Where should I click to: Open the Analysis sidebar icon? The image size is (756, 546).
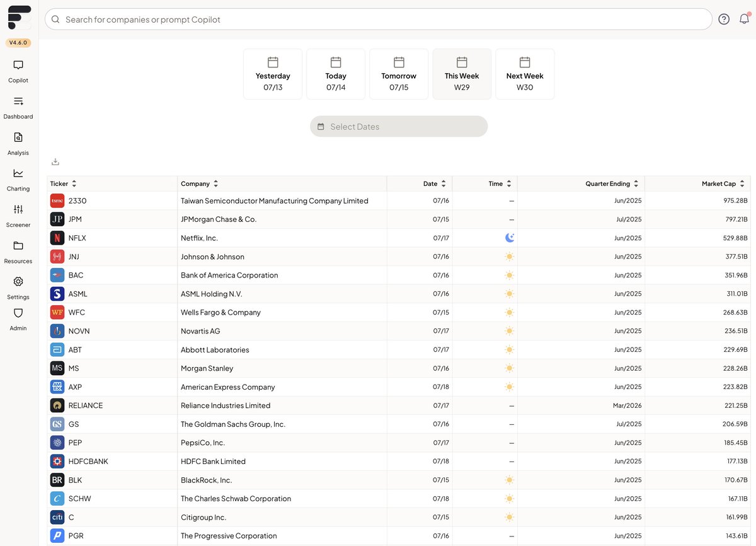pos(18,137)
